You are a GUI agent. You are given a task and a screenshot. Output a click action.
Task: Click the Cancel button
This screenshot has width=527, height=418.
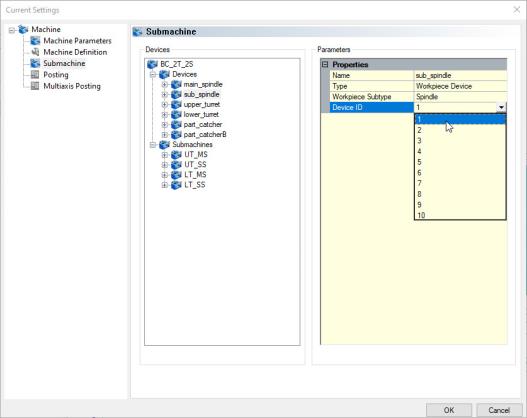click(x=499, y=410)
